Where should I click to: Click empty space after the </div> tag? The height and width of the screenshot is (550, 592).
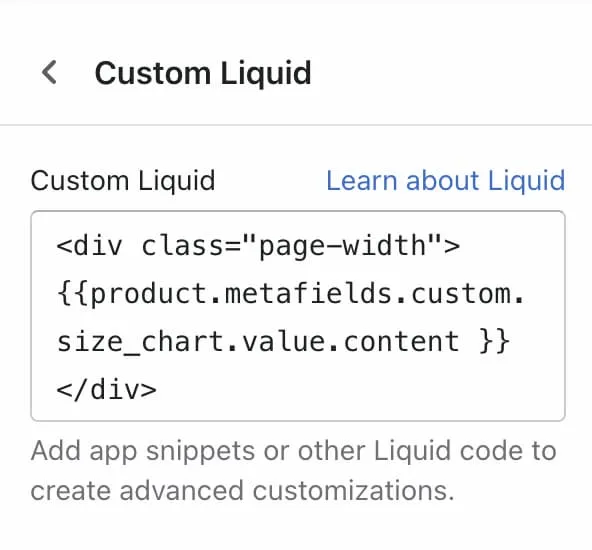[359, 390]
